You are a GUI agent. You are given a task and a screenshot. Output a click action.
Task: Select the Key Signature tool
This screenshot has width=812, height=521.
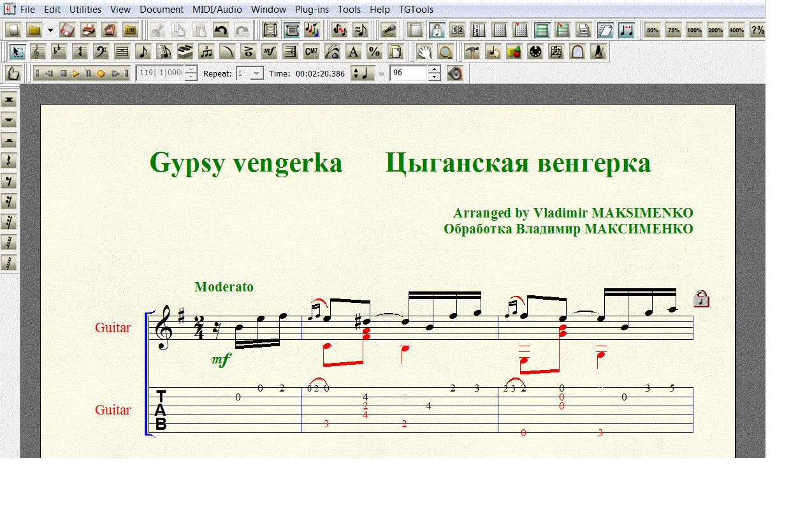[x=59, y=52]
